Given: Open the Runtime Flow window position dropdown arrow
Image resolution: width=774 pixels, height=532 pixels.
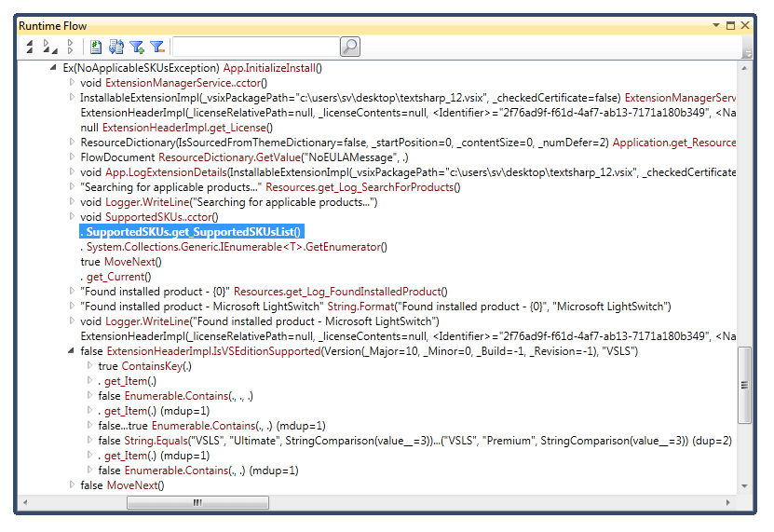Looking at the screenshot, I should point(716,25).
